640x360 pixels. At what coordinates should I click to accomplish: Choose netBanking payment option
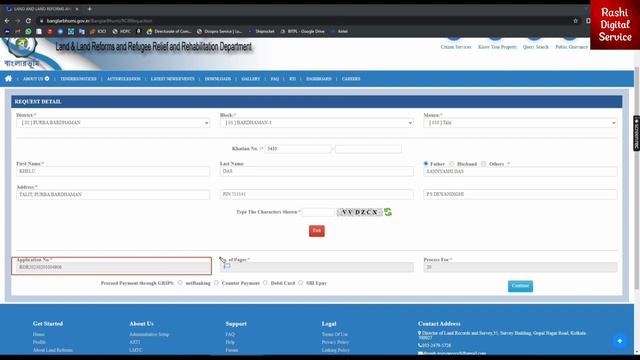click(180, 282)
